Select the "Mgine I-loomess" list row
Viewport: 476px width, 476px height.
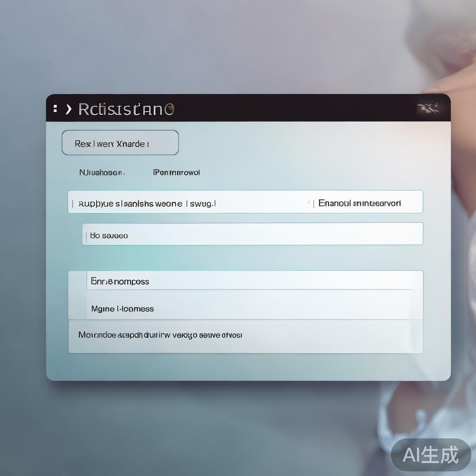(x=255, y=305)
